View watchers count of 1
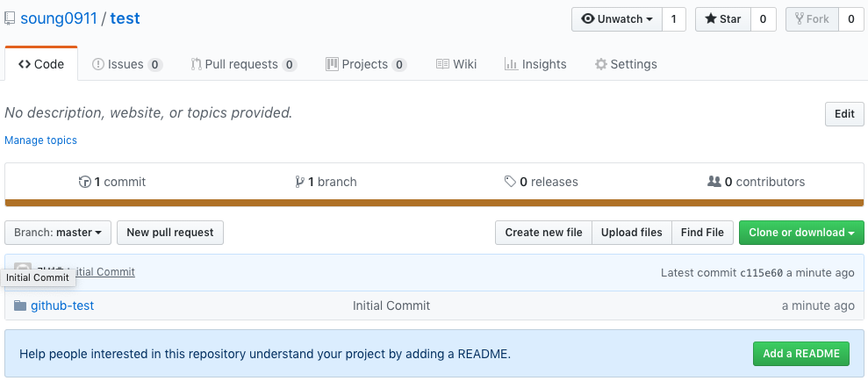 [674, 18]
